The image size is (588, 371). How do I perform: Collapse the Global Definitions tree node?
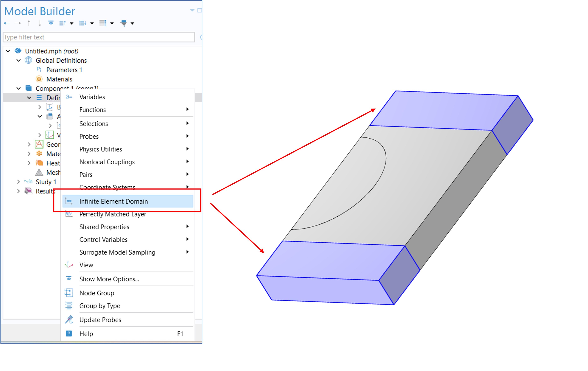coord(19,60)
